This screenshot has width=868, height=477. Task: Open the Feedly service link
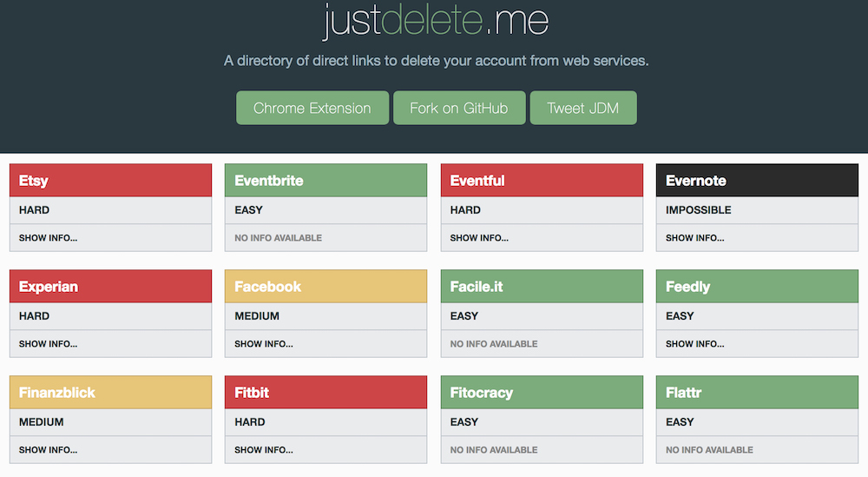(x=688, y=287)
